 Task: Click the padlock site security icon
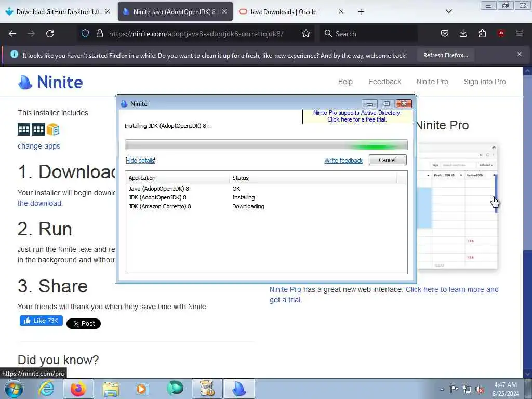pyautogui.click(x=99, y=33)
